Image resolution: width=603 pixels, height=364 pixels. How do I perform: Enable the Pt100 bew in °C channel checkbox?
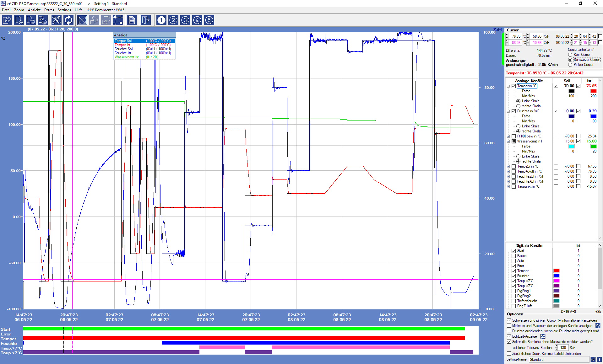coord(514,136)
